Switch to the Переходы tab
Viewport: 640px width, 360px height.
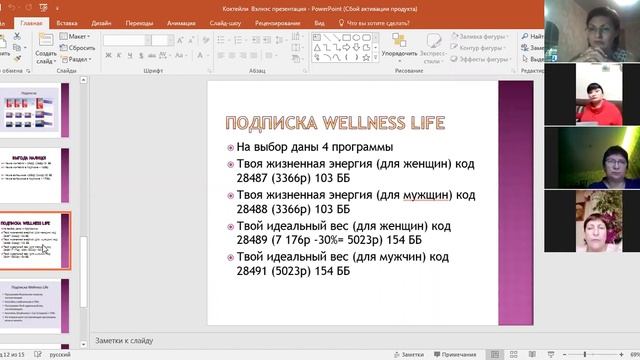point(139,23)
